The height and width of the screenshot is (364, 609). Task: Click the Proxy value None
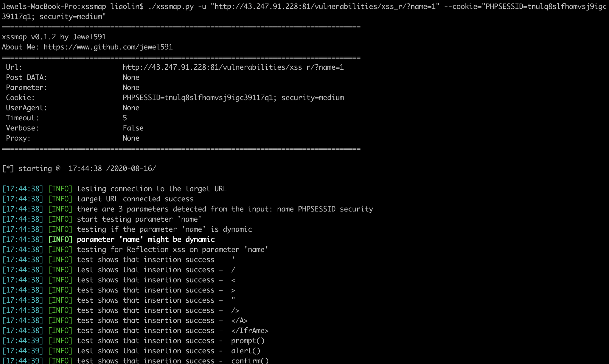[131, 138]
